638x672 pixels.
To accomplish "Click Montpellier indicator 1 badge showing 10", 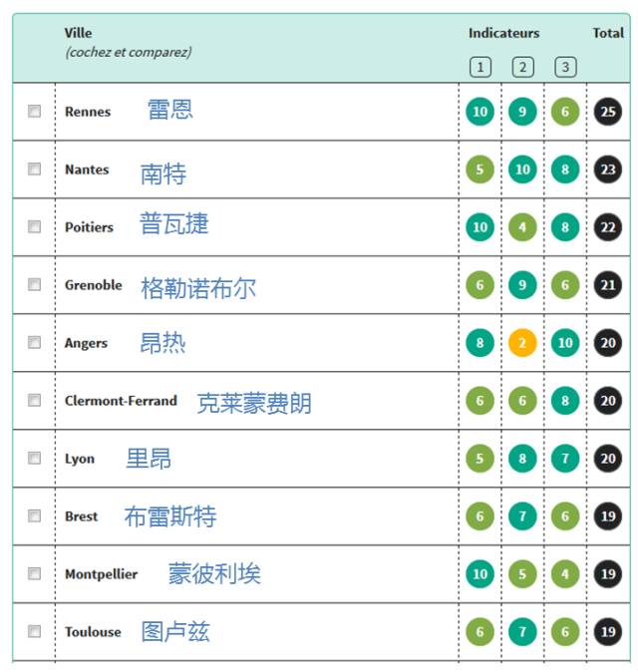I will tap(479, 574).
